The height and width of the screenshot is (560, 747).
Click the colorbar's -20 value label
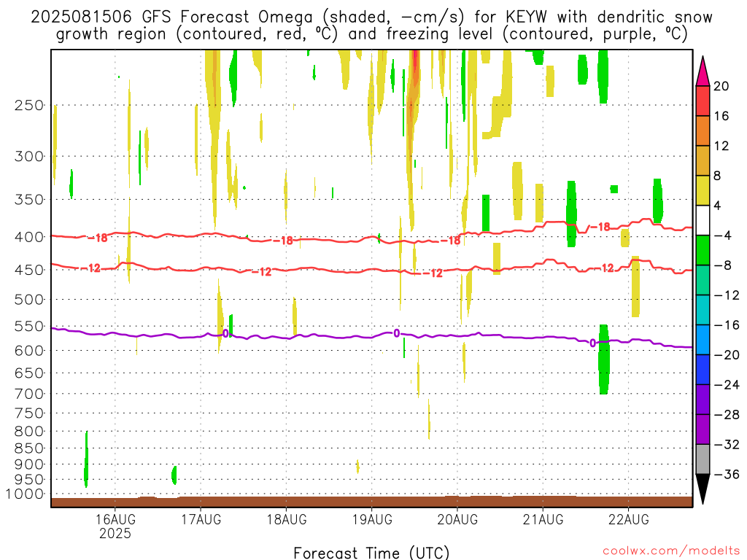click(x=727, y=355)
